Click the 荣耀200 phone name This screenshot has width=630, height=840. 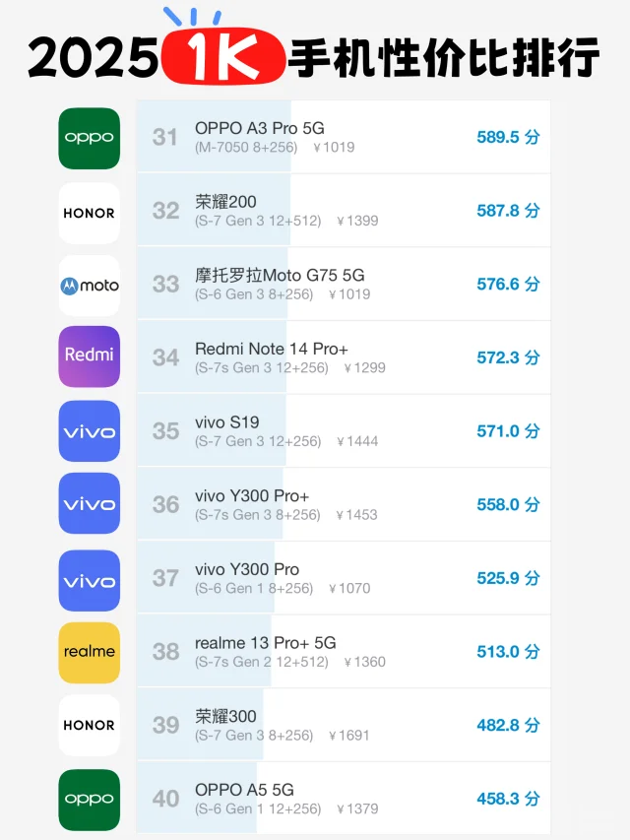coord(225,202)
